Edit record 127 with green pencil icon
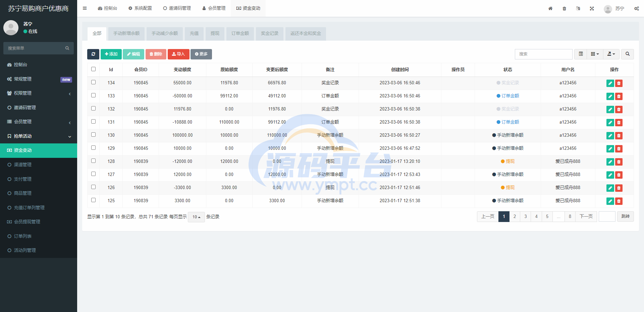Screen dimensions: 644x312 610,175
